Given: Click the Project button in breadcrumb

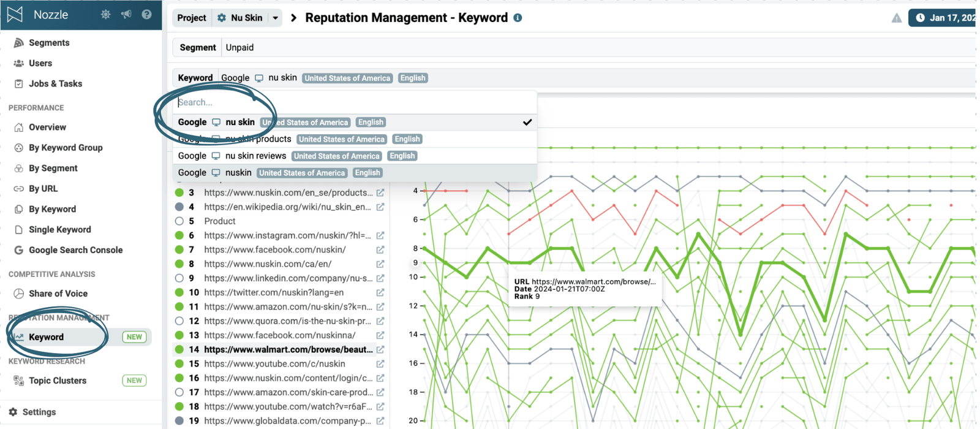Looking at the screenshot, I should coord(192,18).
